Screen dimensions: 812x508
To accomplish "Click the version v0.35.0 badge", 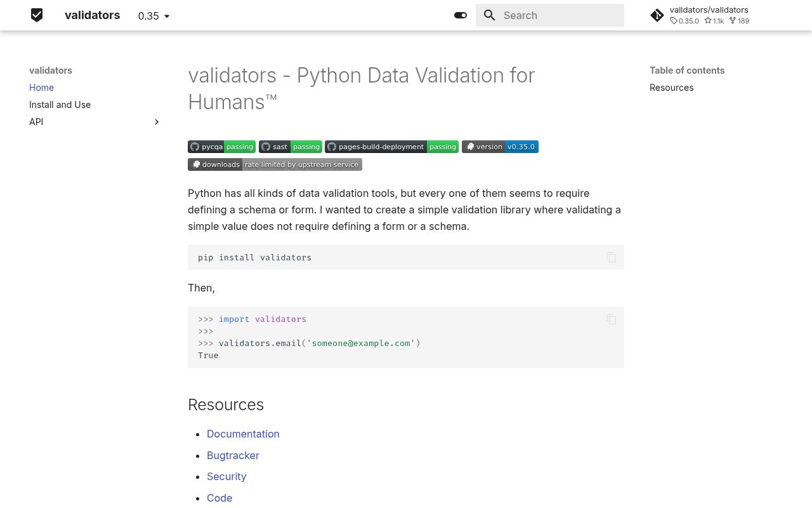I will [500, 147].
